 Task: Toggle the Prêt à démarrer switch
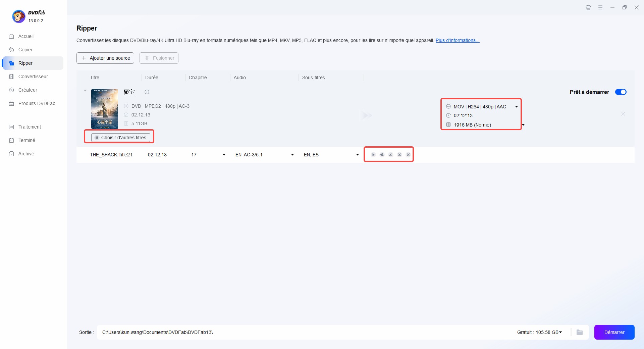point(621,92)
